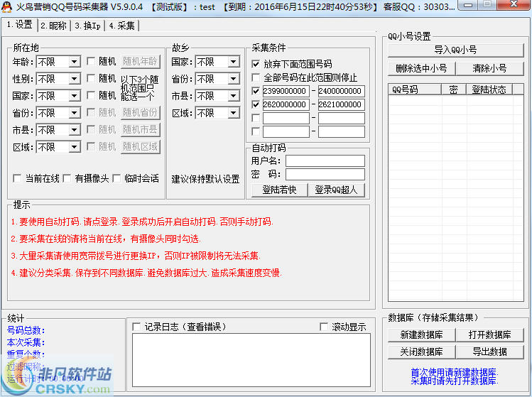
Task: Click 删除选中小号 button
Action: (x=421, y=69)
